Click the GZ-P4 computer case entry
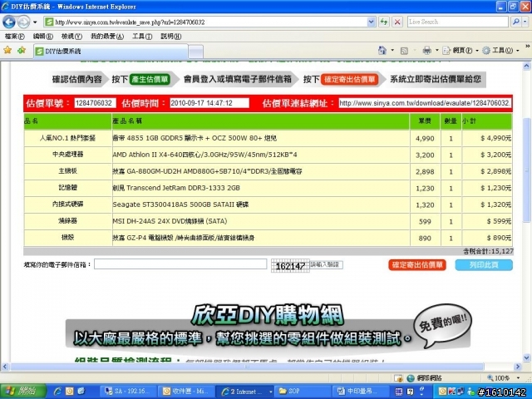 184,238
